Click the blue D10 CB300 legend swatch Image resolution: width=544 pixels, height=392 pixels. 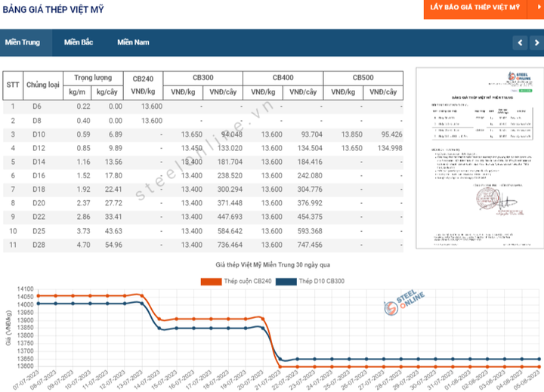pyautogui.click(x=286, y=281)
